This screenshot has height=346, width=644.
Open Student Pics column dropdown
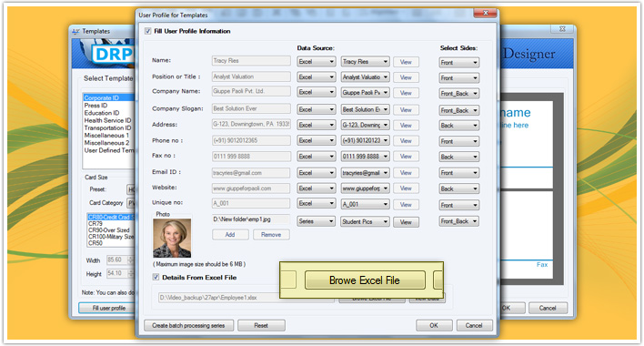(365, 221)
